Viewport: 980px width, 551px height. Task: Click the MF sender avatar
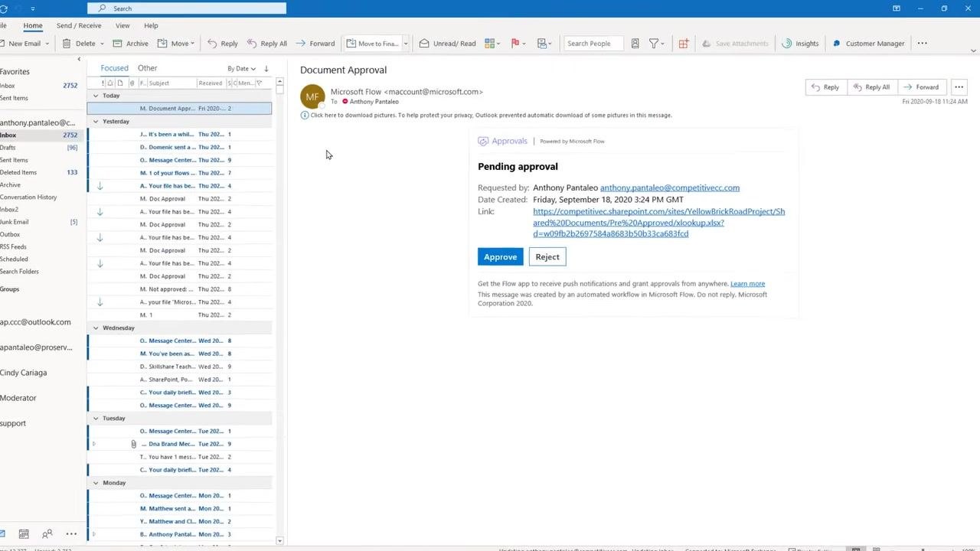coord(312,96)
